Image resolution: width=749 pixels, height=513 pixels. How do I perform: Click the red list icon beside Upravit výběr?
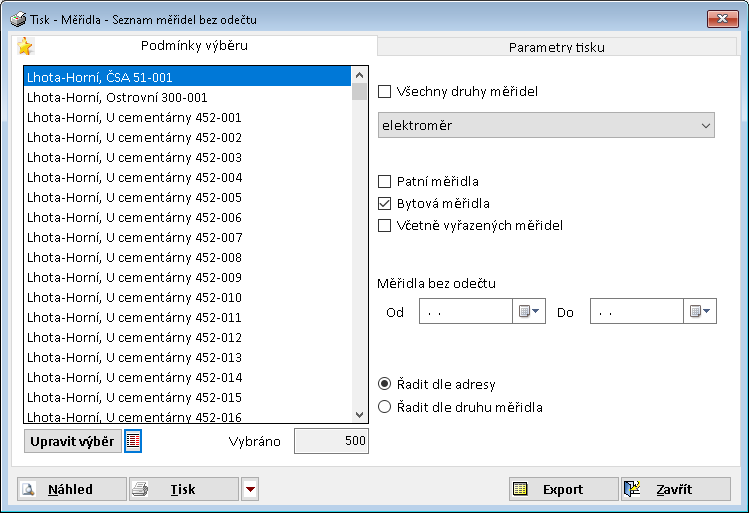tap(133, 441)
